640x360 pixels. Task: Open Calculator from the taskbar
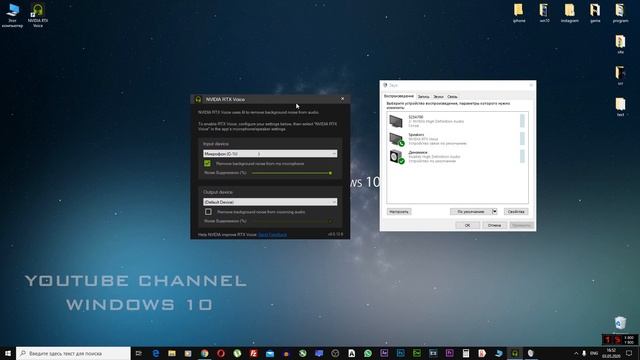[466, 353]
